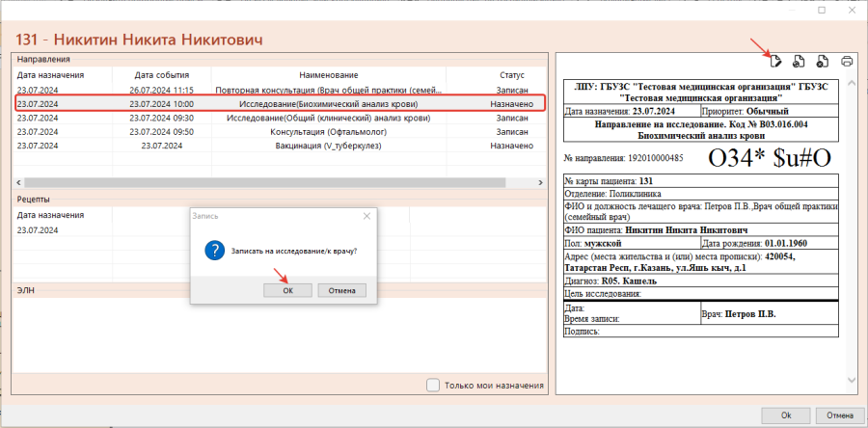
Task: Click the document-with-pencil edit icon
Action: pos(775,62)
